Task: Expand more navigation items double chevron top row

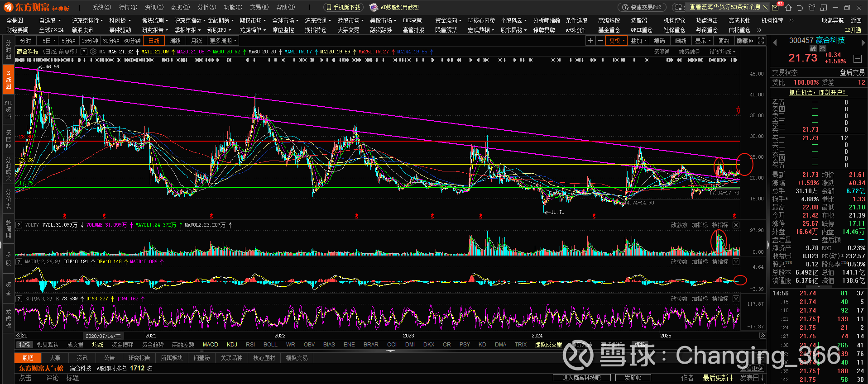Action: (x=791, y=20)
